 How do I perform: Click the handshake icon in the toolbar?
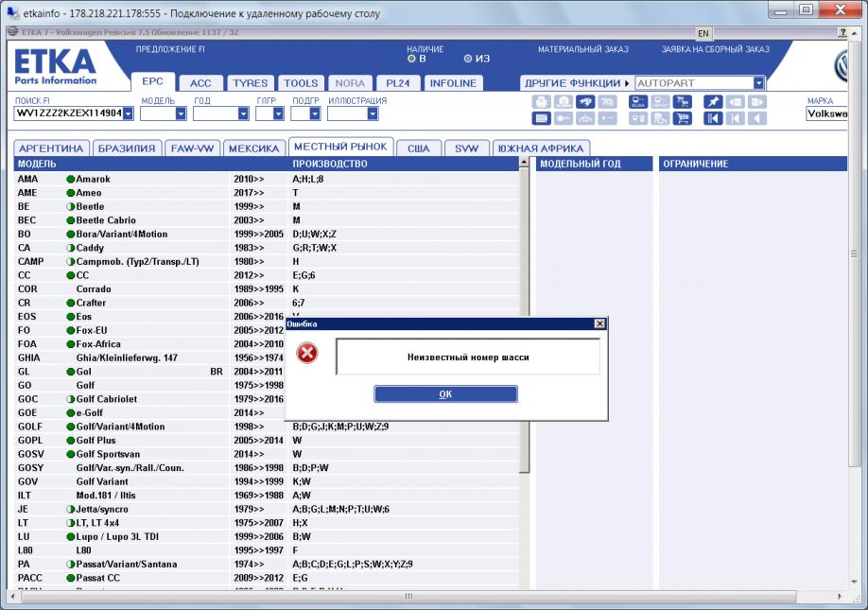(585, 102)
